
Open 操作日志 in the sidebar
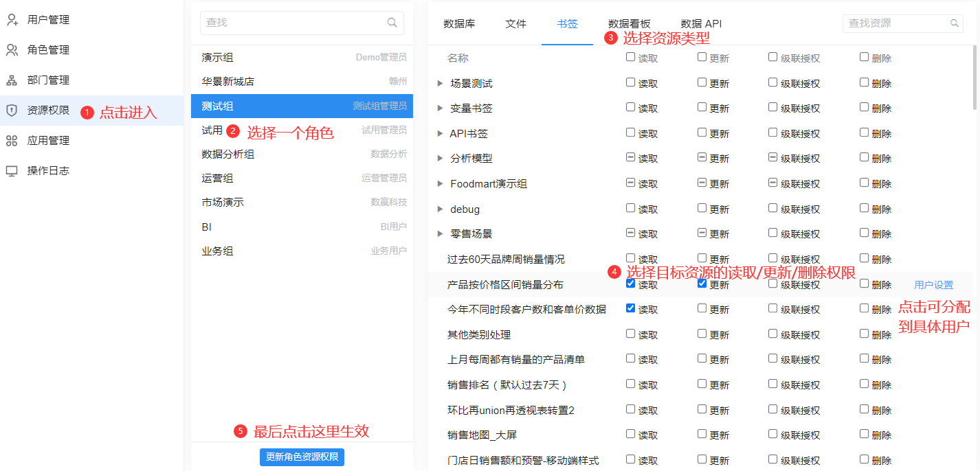tap(91, 171)
